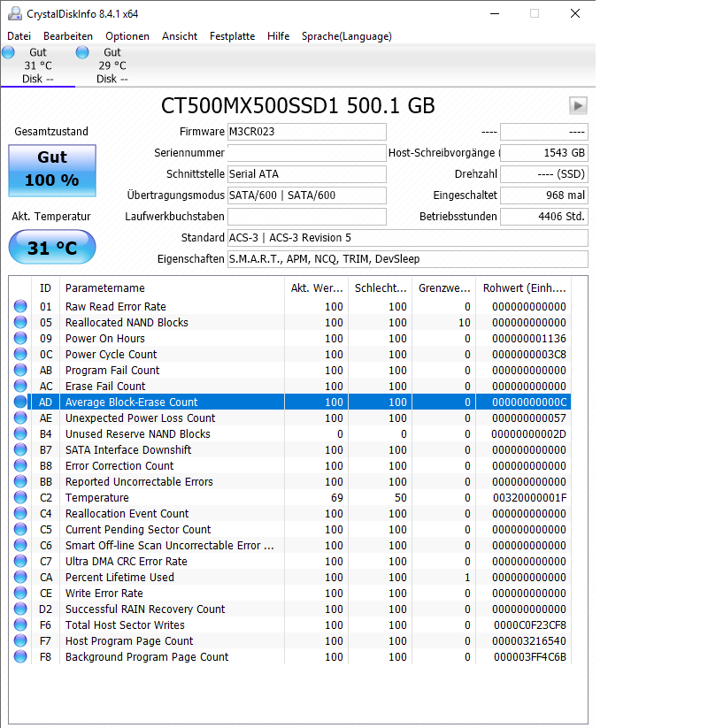
Task: Click the Akt. Wer... column header
Action: point(316,287)
